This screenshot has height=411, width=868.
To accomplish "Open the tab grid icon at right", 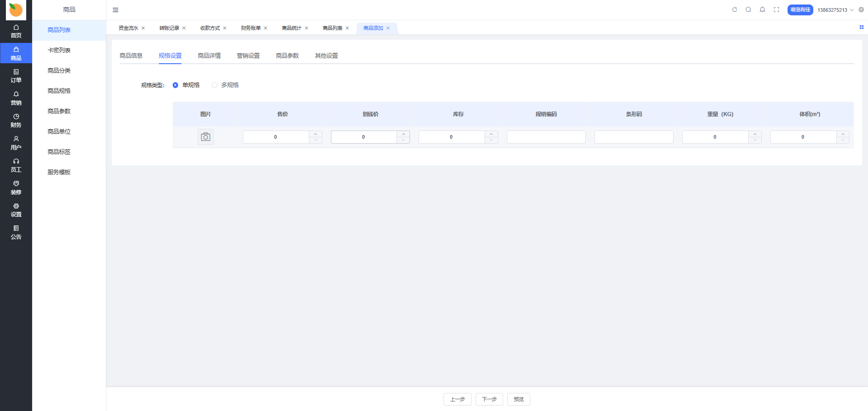I will pyautogui.click(x=861, y=27).
